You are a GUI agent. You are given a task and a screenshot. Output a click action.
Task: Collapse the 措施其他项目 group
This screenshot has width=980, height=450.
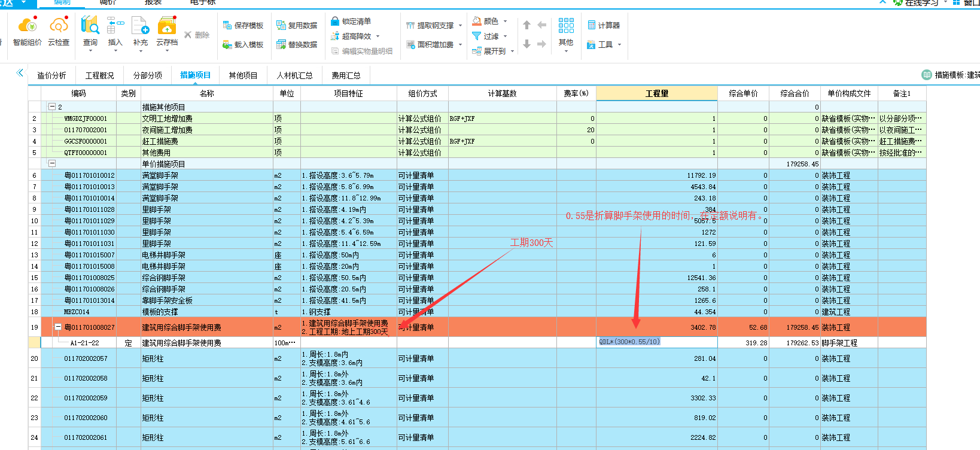click(52, 107)
